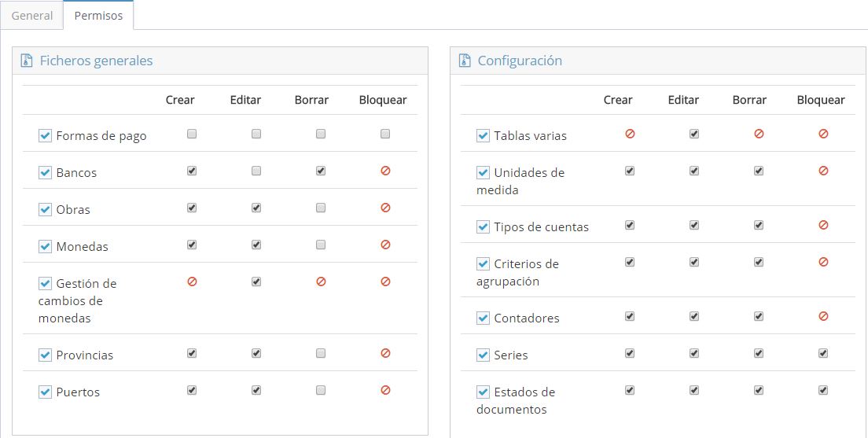Disable Crear permission for Monedas

[192, 245]
